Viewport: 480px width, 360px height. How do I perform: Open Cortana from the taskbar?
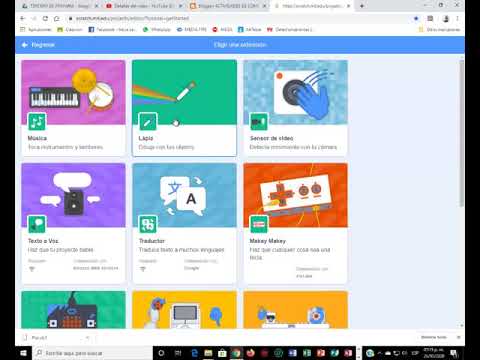[161, 353]
